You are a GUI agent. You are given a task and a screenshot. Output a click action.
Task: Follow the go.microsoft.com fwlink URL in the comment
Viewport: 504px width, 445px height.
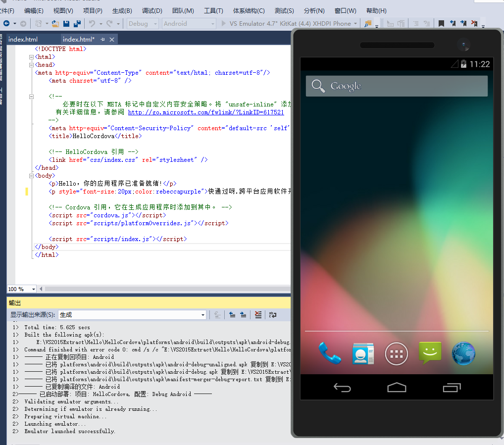point(206,112)
